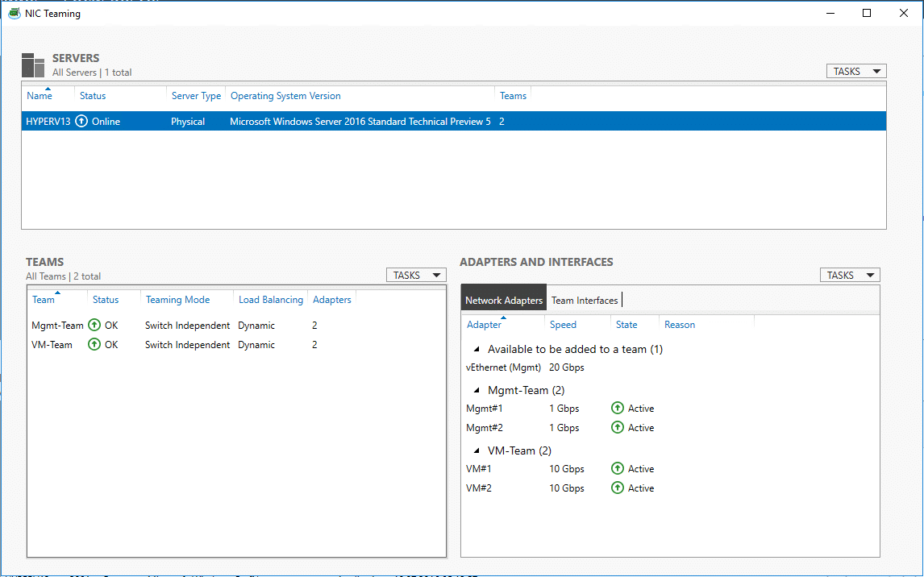Sort teams list by Team column
Viewport: 924px width, 577px height.
coord(43,300)
